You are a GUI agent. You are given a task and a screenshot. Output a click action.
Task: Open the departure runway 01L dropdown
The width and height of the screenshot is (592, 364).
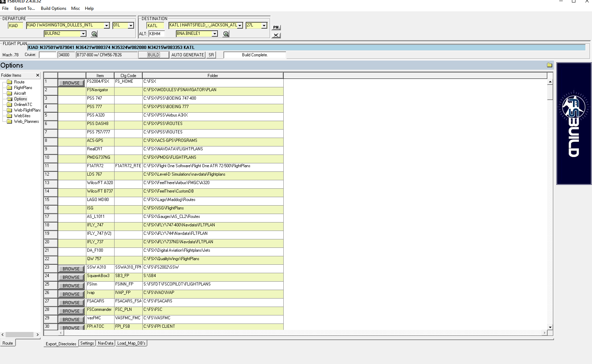(x=131, y=25)
